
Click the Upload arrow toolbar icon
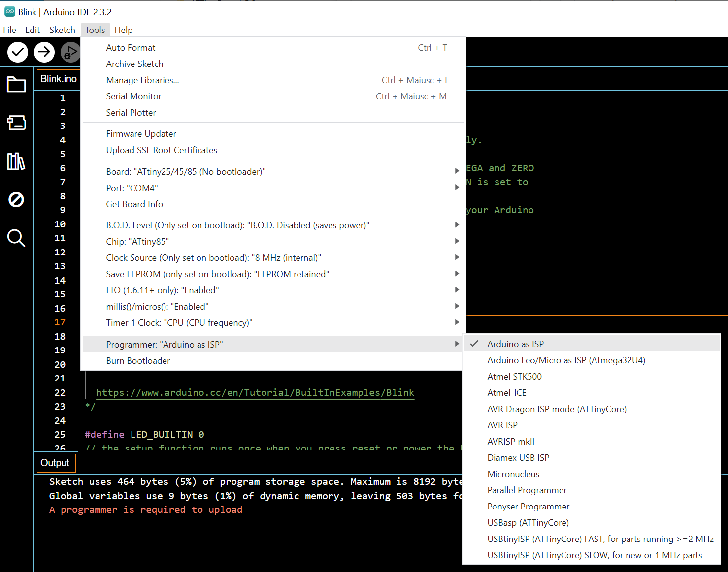point(44,52)
